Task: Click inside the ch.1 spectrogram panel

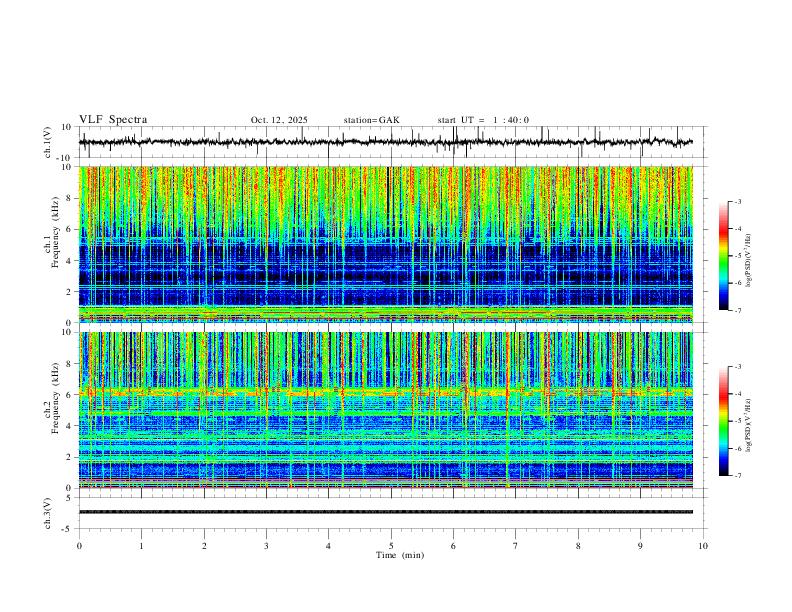Action: 385,244
